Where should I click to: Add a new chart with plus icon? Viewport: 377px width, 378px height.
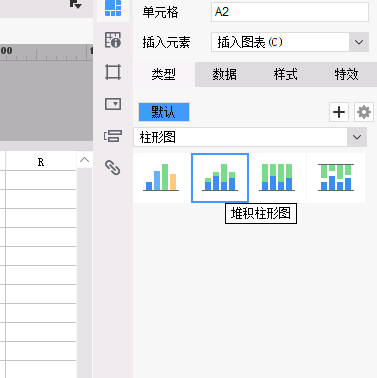(339, 112)
